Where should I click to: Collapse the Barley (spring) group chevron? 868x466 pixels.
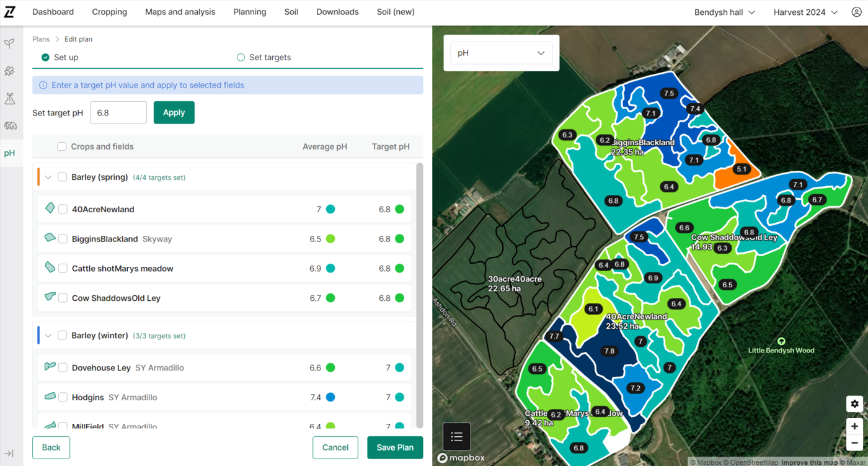(x=48, y=177)
